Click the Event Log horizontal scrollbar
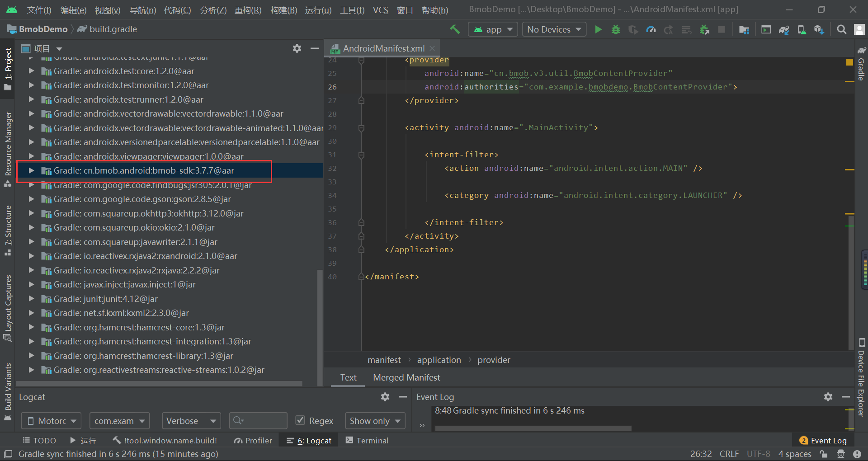868x461 pixels. tap(533, 428)
